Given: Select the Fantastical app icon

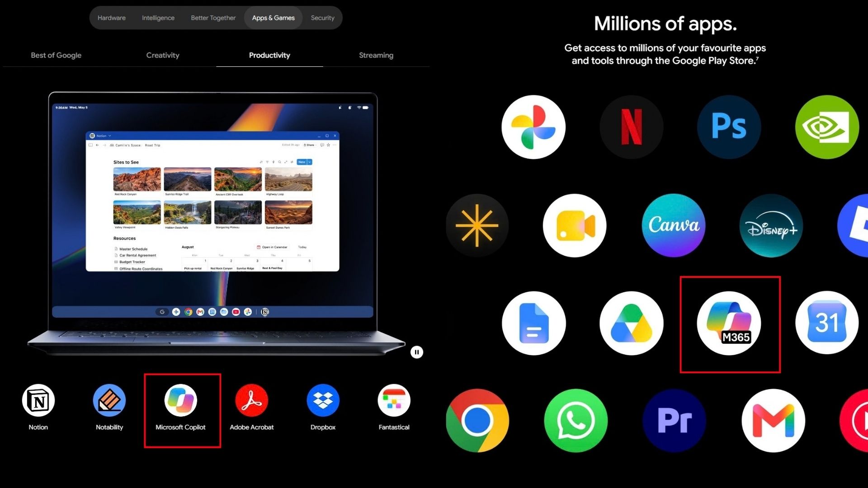Looking at the screenshot, I should pos(394,400).
